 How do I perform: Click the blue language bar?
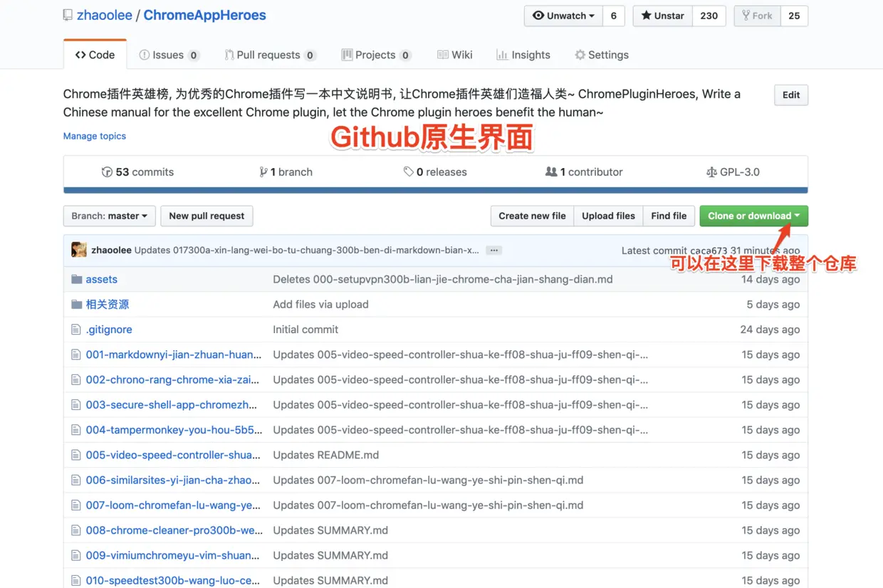436,190
